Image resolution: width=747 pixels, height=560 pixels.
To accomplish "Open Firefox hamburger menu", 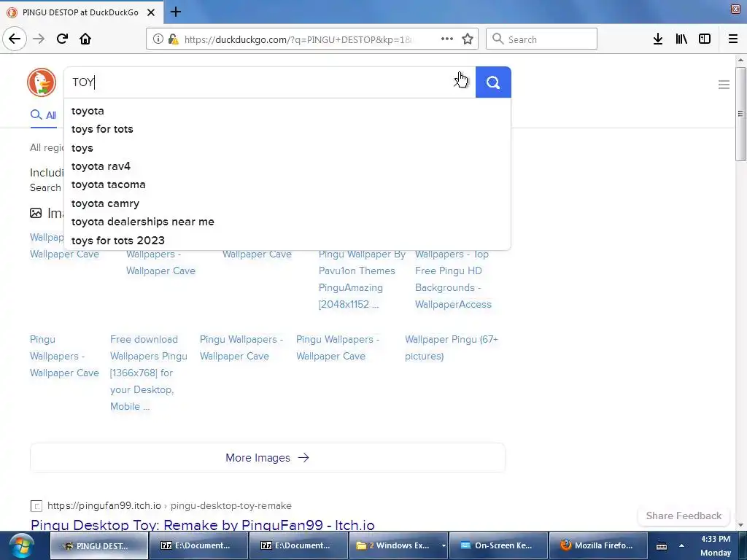I will pyautogui.click(x=733, y=39).
